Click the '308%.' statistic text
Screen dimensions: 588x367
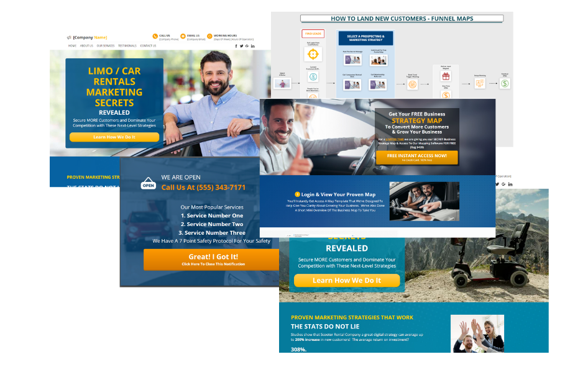click(x=298, y=350)
